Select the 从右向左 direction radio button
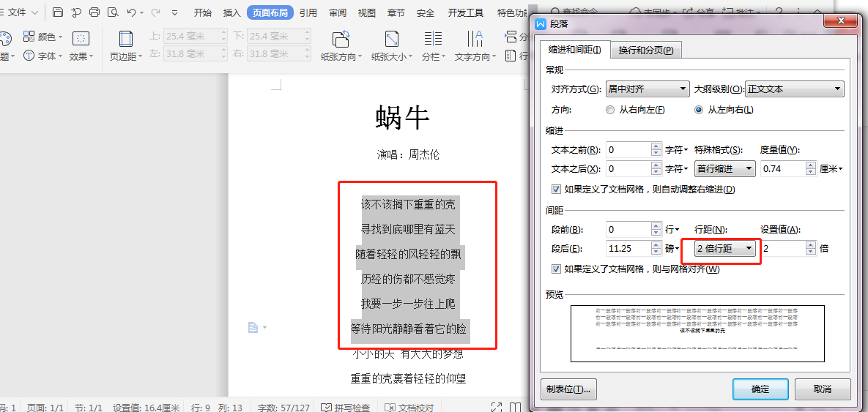 coord(610,110)
